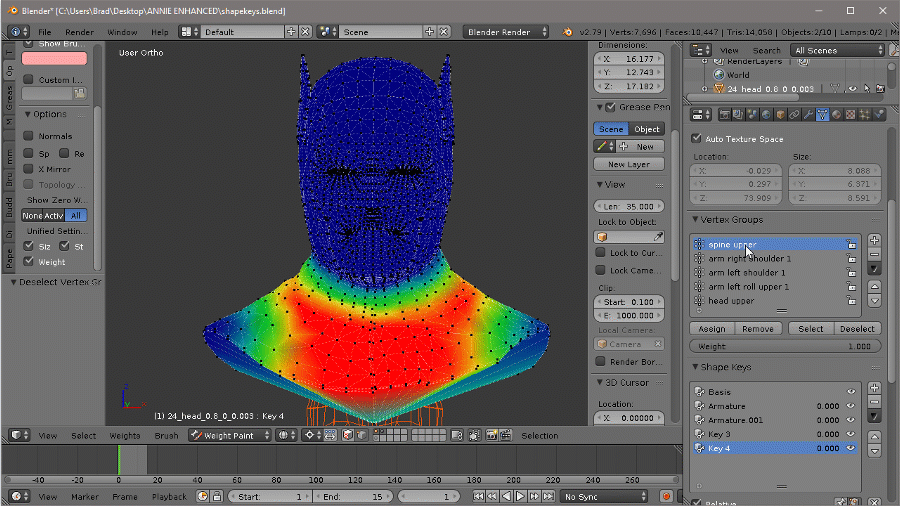Add a new vertex group with plus icon
The image size is (900, 506).
point(874,240)
